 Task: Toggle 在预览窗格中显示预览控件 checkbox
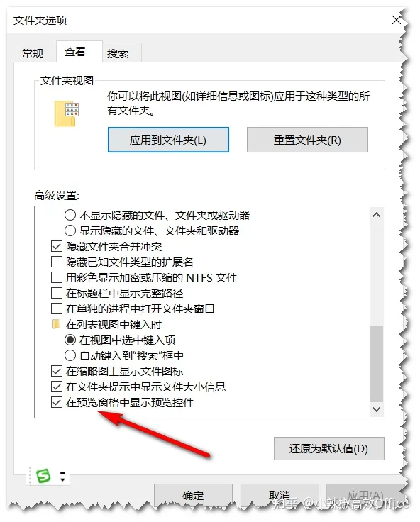57,402
